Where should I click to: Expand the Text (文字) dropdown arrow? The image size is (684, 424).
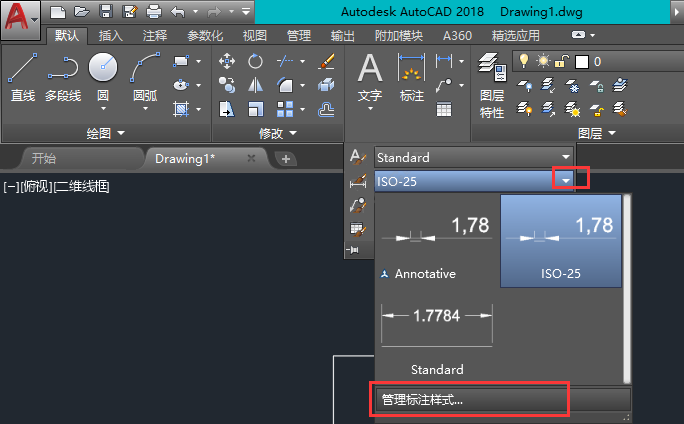click(x=370, y=108)
